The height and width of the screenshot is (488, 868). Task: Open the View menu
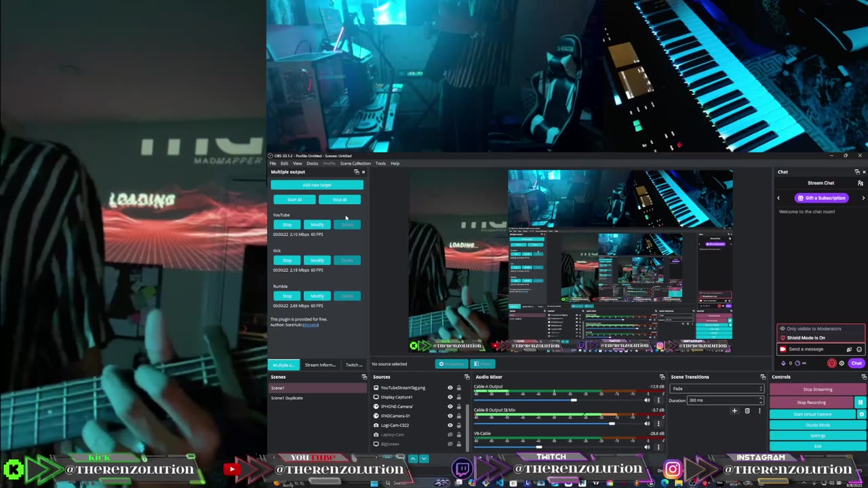coord(297,163)
